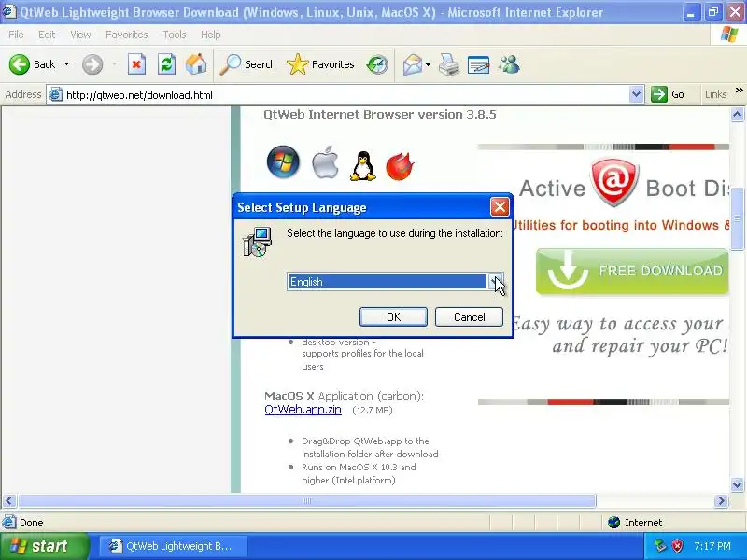Expand the address bar dropdown

point(636,95)
